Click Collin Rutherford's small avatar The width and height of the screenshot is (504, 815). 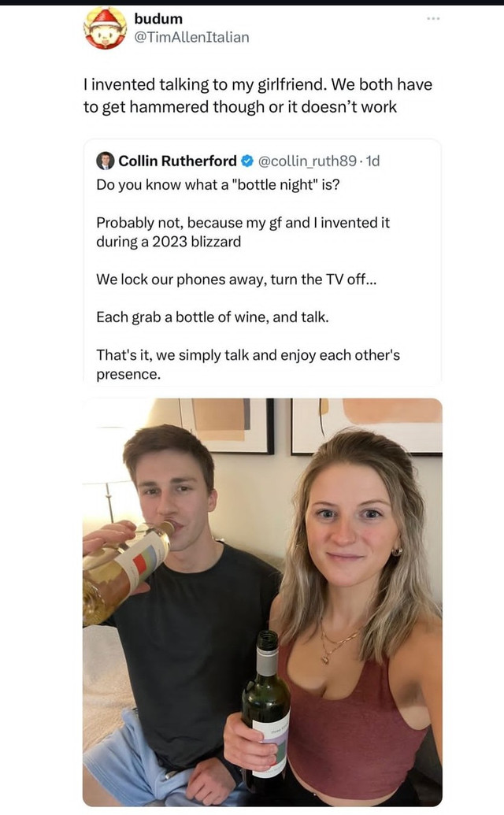(x=105, y=161)
